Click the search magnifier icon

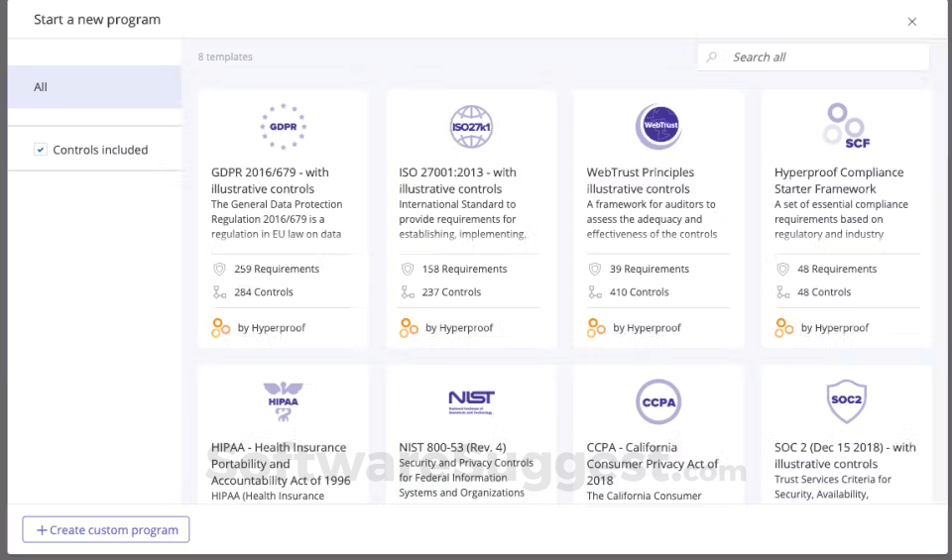tap(712, 57)
